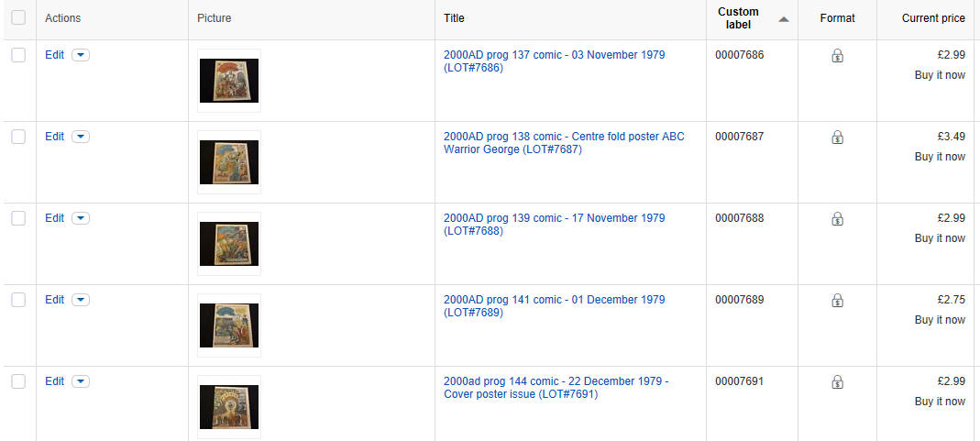View thumbnail picture of prog 141 comic
The width and height of the screenshot is (980, 441).
coord(229,325)
